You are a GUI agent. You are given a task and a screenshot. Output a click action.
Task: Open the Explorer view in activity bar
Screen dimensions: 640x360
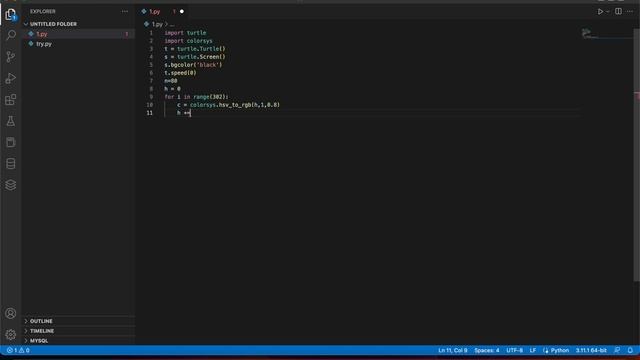click(x=11, y=15)
